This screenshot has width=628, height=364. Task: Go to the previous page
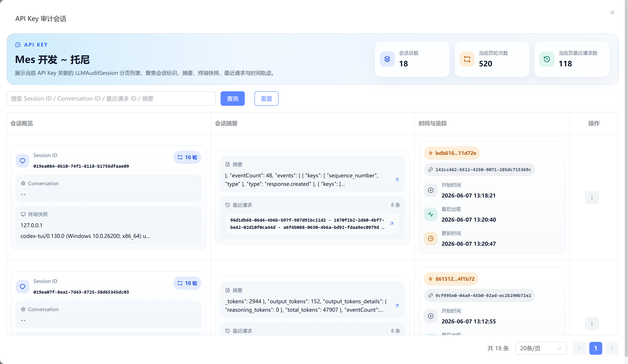click(579, 348)
